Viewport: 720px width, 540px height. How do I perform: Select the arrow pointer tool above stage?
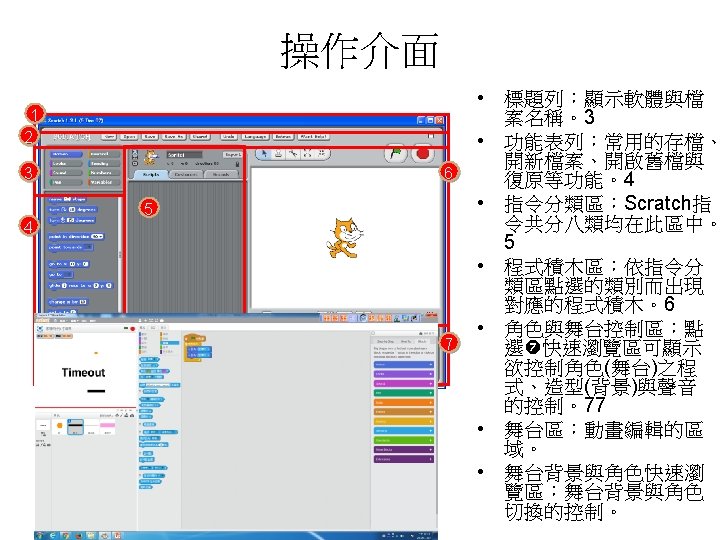coord(264,154)
